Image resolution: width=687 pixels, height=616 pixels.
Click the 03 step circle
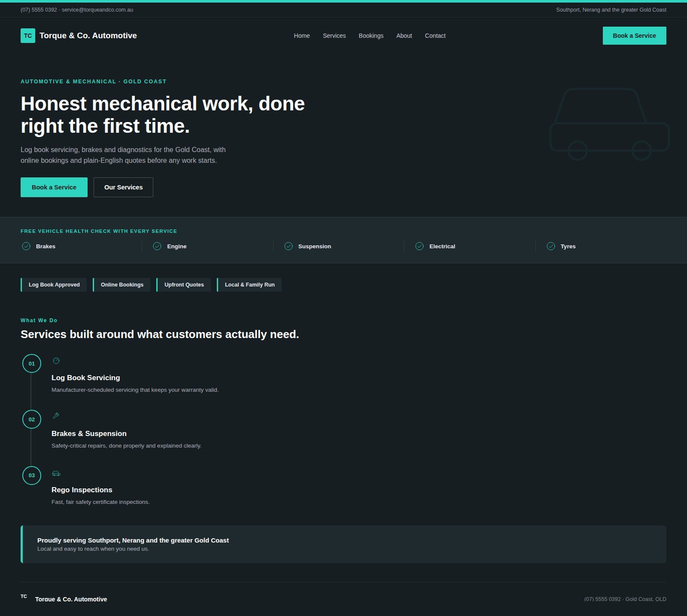(32, 475)
